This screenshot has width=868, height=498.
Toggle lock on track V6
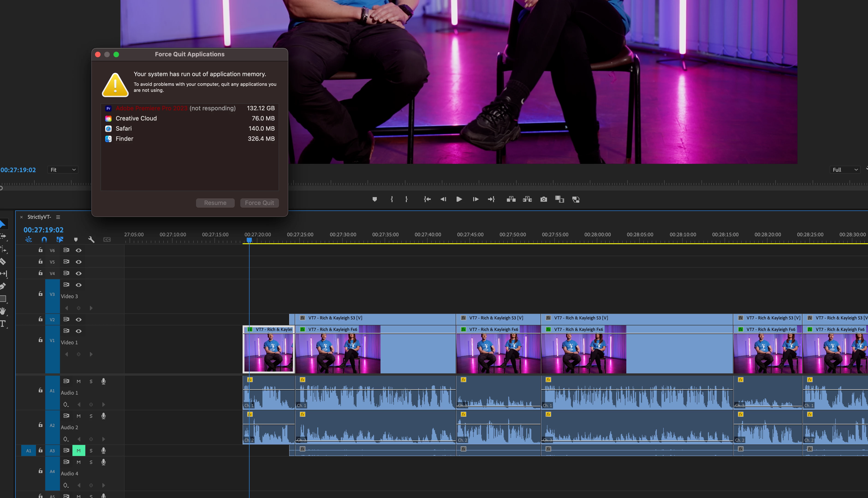pyautogui.click(x=40, y=250)
